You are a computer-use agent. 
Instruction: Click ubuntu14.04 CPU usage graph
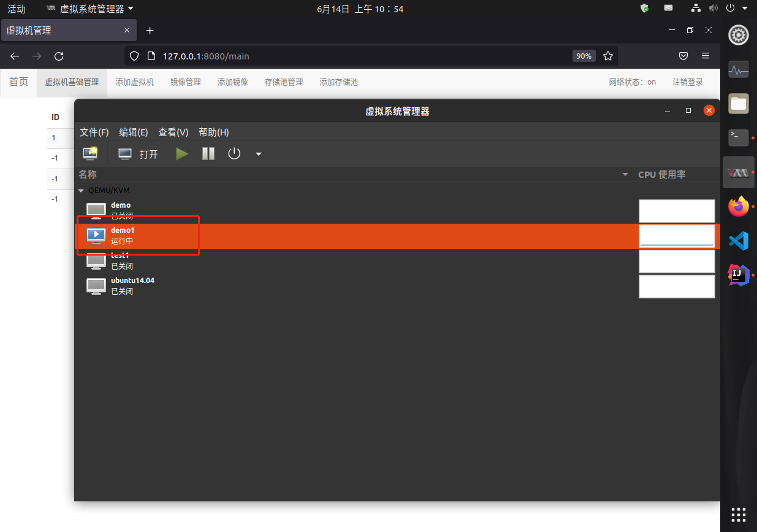tap(677, 286)
